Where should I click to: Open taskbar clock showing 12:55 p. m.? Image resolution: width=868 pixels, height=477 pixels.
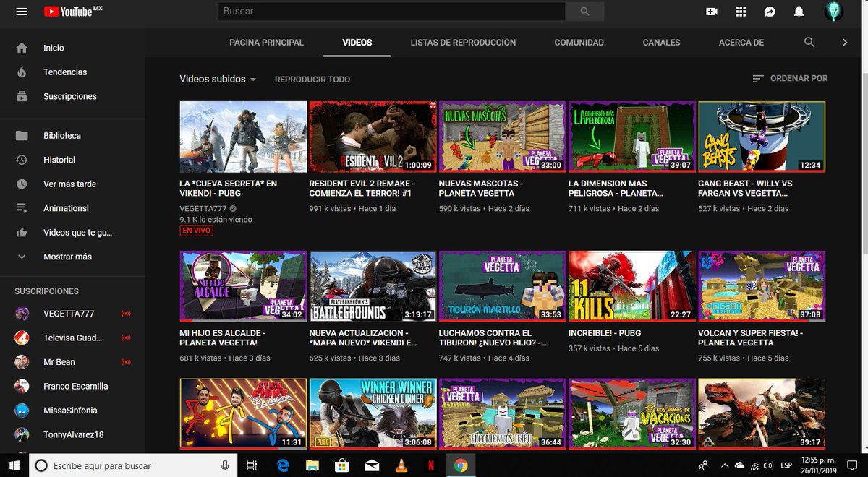point(820,465)
